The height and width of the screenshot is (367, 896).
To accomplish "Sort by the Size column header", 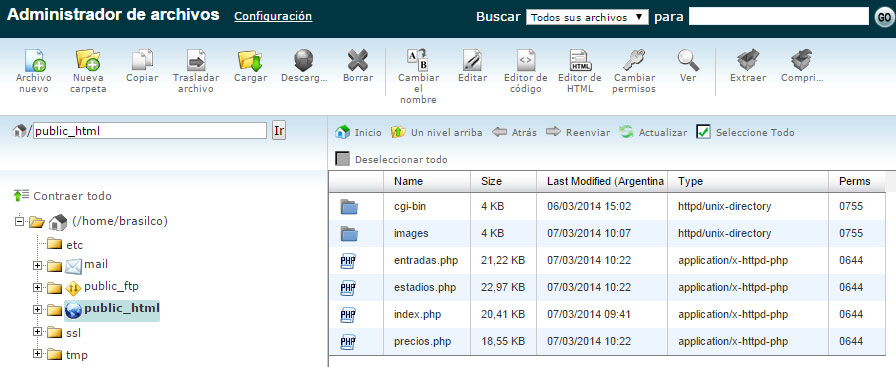I will 491,181.
